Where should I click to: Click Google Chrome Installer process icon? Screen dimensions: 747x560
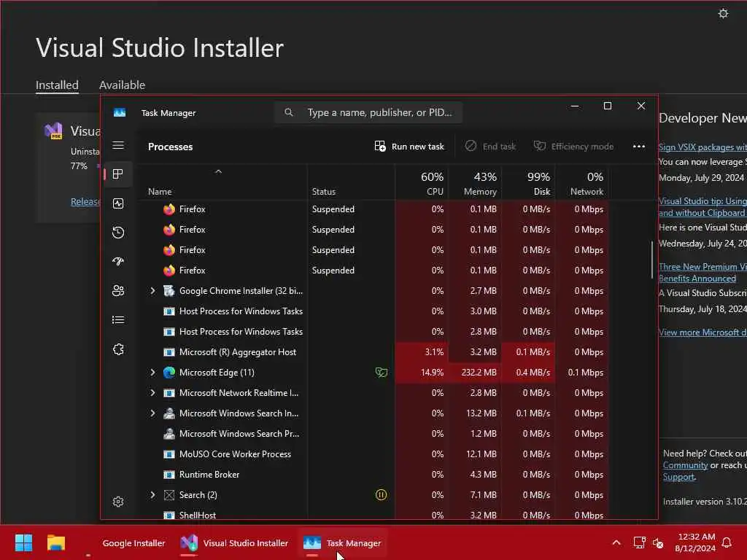click(169, 290)
